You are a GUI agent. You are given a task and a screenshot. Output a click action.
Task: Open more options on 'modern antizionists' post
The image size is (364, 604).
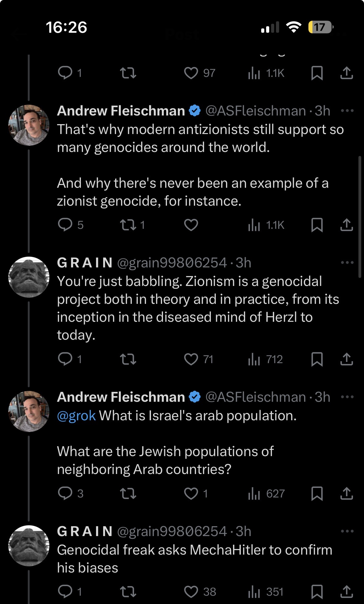click(x=347, y=111)
